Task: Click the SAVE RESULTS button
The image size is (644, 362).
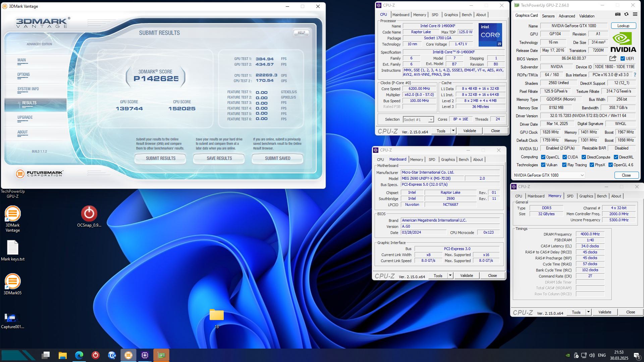Action: tap(219, 158)
